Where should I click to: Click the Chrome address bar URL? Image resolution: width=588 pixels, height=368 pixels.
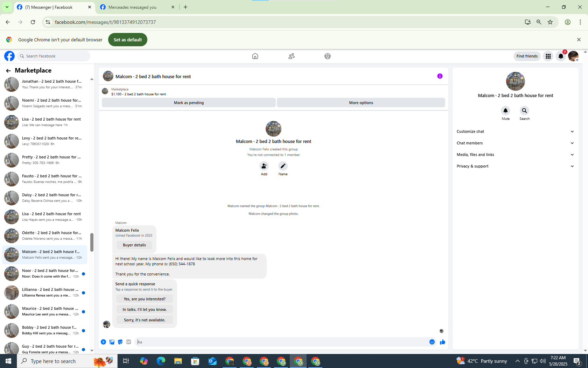tap(105, 22)
